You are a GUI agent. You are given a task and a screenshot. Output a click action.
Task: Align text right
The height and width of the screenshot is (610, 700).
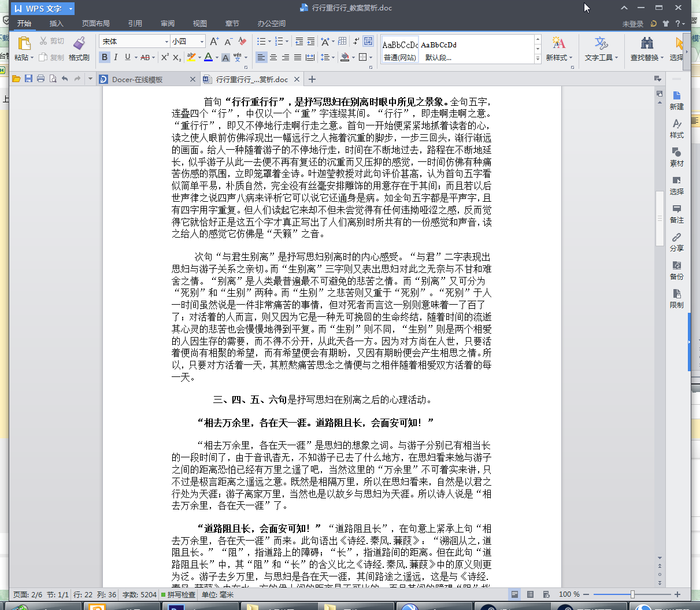286,57
